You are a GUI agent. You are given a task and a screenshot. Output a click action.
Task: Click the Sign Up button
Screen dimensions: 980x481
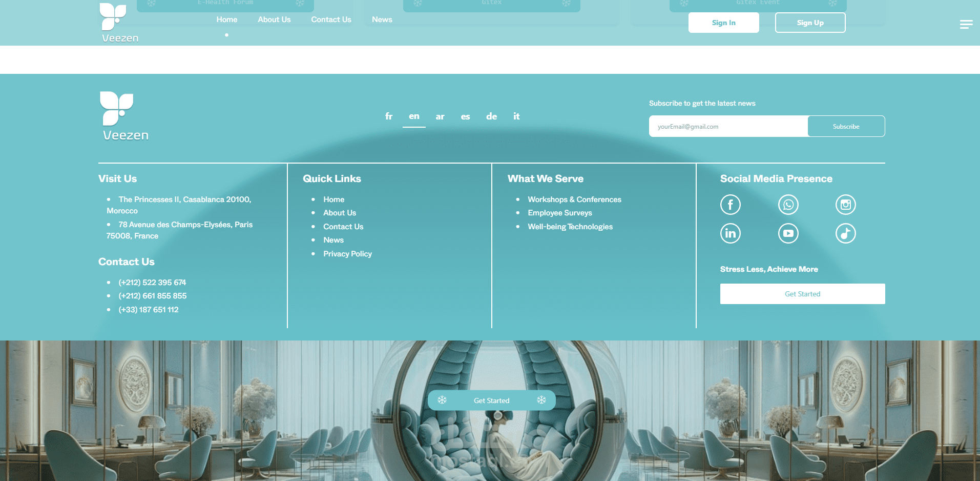click(810, 23)
